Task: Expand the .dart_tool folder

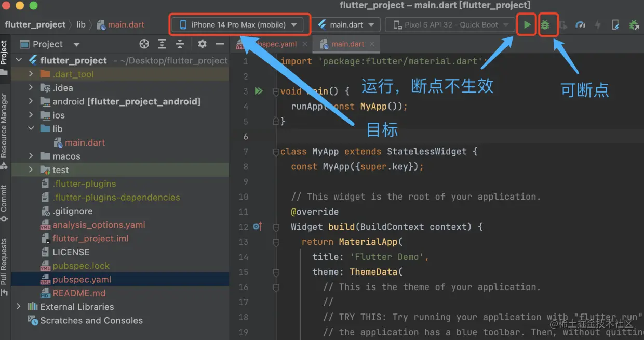Action: click(x=31, y=74)
